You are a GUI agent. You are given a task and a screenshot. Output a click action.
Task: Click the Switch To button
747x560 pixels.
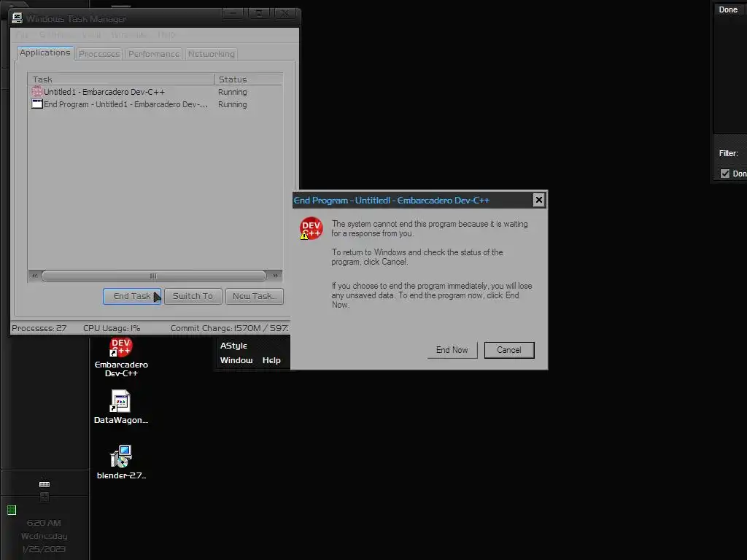(x=193, y=296)
